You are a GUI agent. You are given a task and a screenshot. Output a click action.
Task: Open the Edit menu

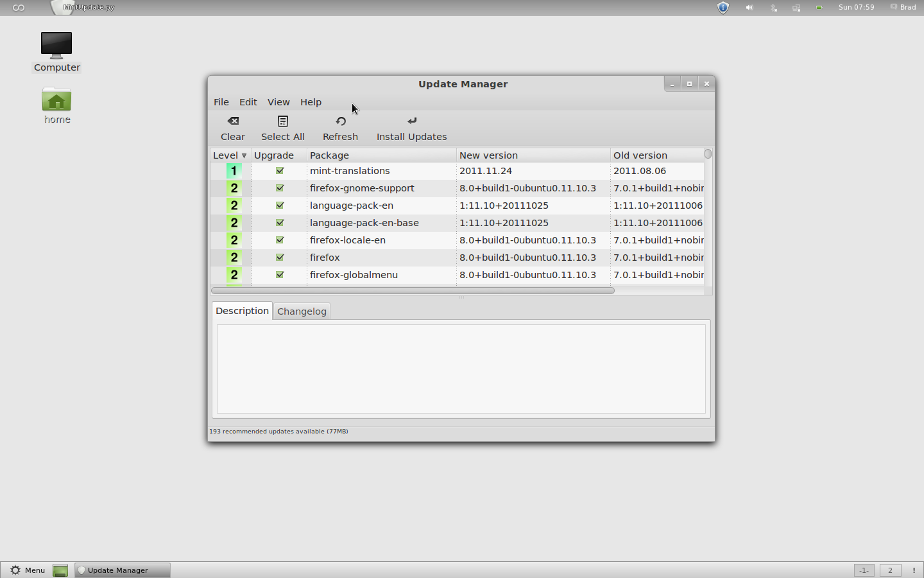click(248, 102)
